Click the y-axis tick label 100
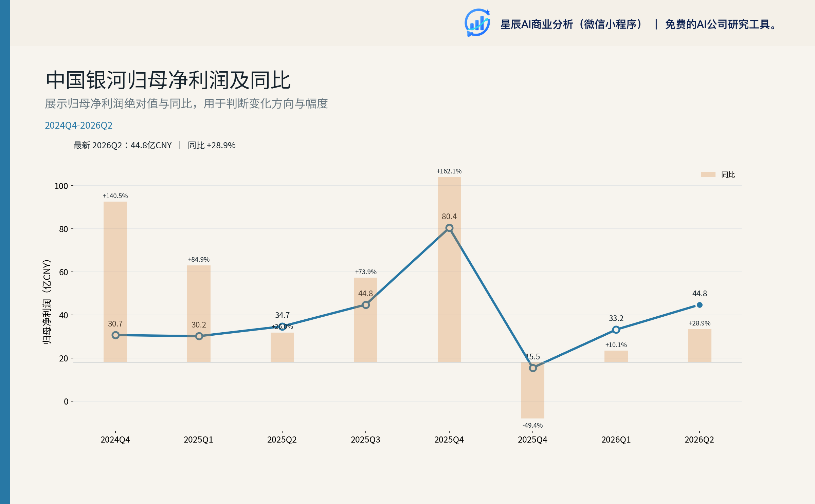The image size is (815, 504). tap(61, 186)
